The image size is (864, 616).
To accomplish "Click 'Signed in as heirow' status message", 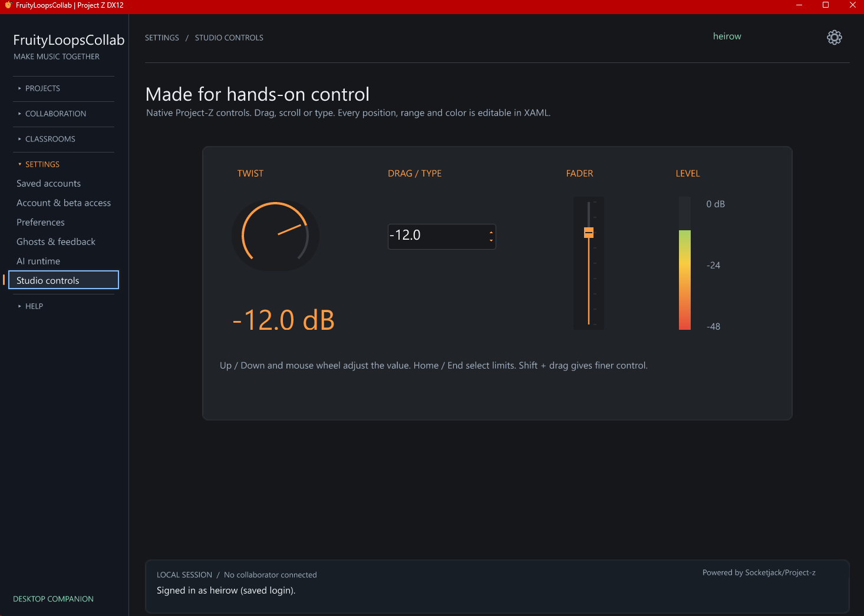I will tap(226, 591).
